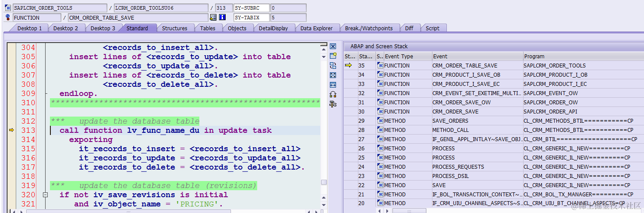Open the Script tab
The image size is (644, 213).
(x=432, y=28)
